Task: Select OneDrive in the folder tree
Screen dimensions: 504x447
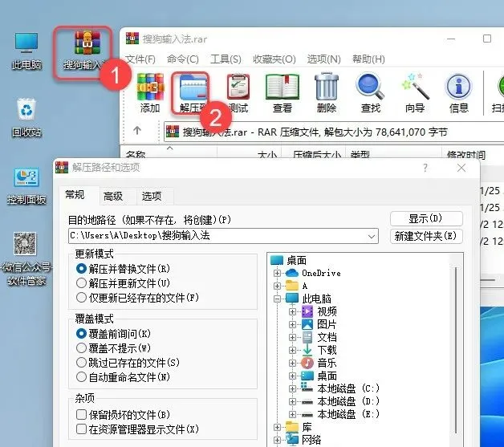Action: tap(313, 273)
